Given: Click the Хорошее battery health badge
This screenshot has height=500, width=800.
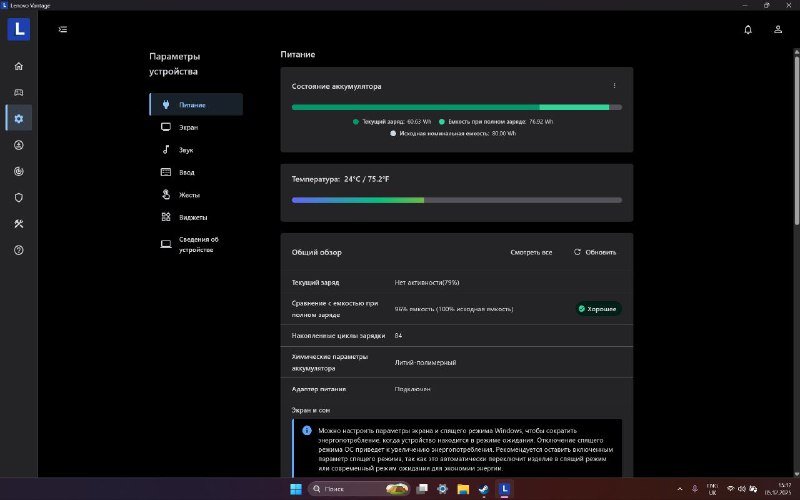Looking at the screenshot, I should tap(598, 309).
